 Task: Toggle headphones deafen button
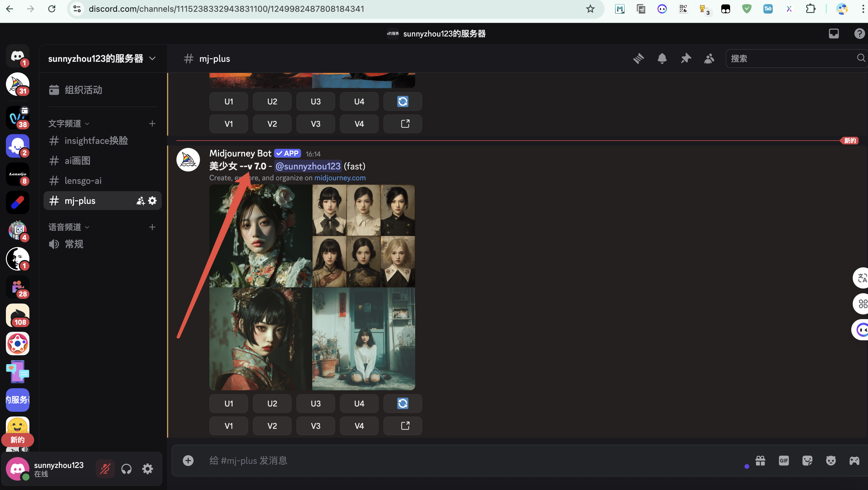pyautogui.click(x=126, y=469)
